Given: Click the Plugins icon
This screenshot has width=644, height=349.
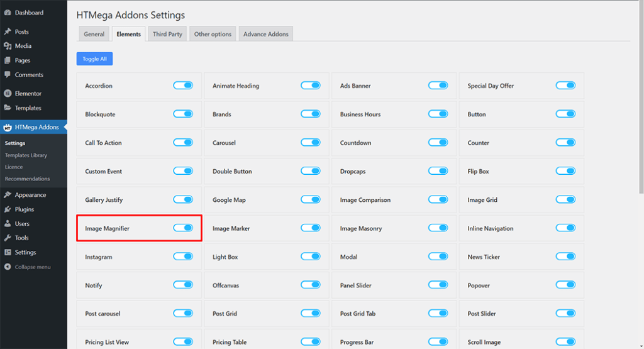Looking at the screenshot, I should tap(8, 209).
